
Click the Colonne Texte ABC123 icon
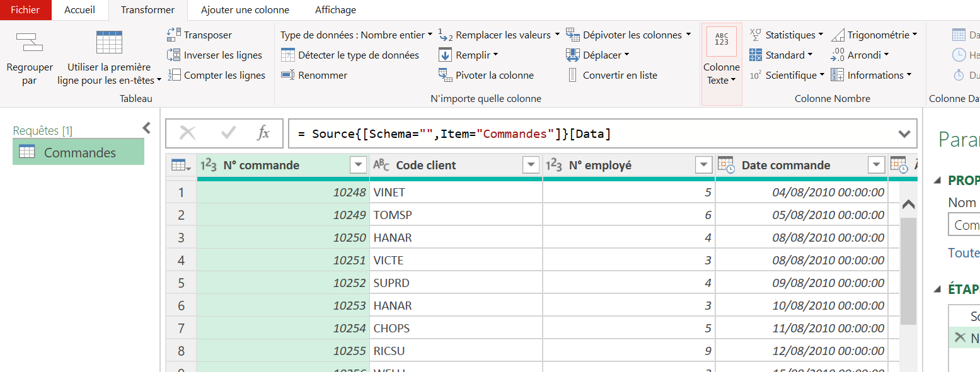coord(722,42)
